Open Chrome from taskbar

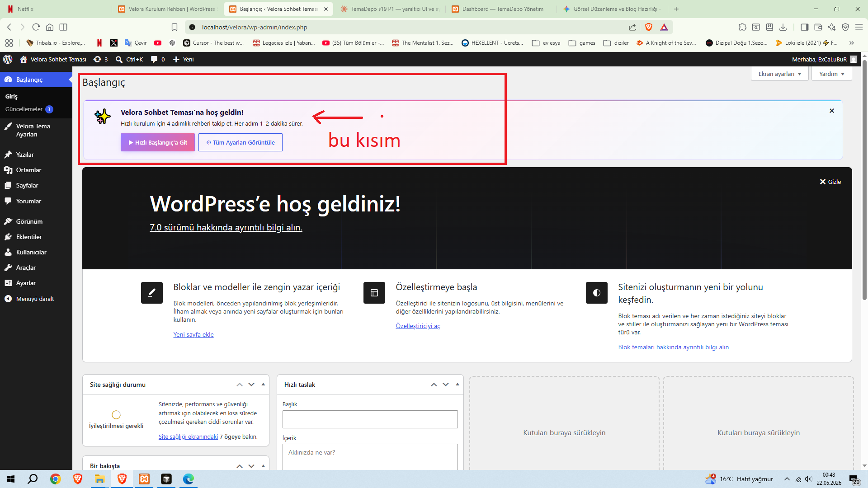[55, 479]
